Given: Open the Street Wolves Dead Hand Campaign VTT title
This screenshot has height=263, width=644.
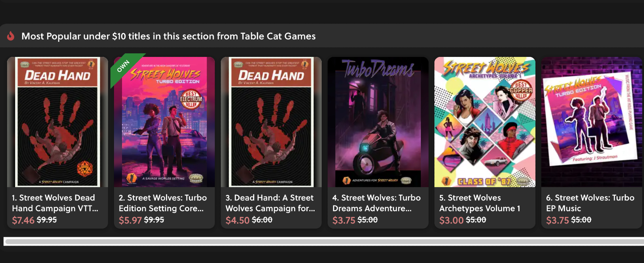Looking at the screenshot, I should click(x=55, y=203).
